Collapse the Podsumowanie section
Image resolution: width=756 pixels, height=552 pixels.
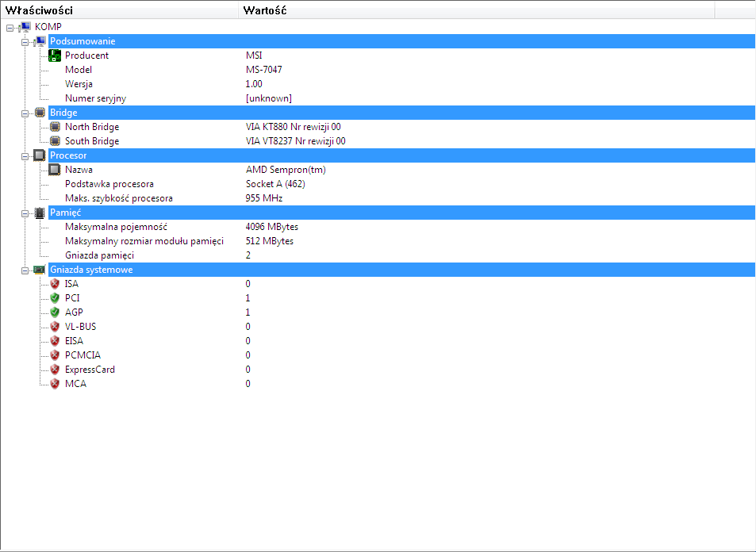pyautogui.click(x=25, y=42)
